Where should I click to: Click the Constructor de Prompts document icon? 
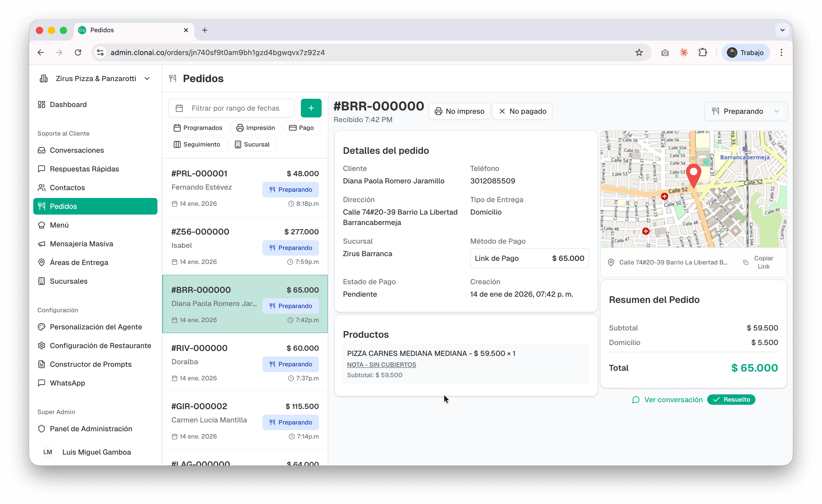click(x=41, y=364)
